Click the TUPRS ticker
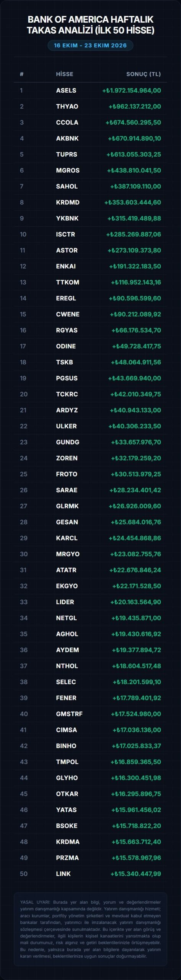This screenshot has height=980, width=181. coord(67,154)
